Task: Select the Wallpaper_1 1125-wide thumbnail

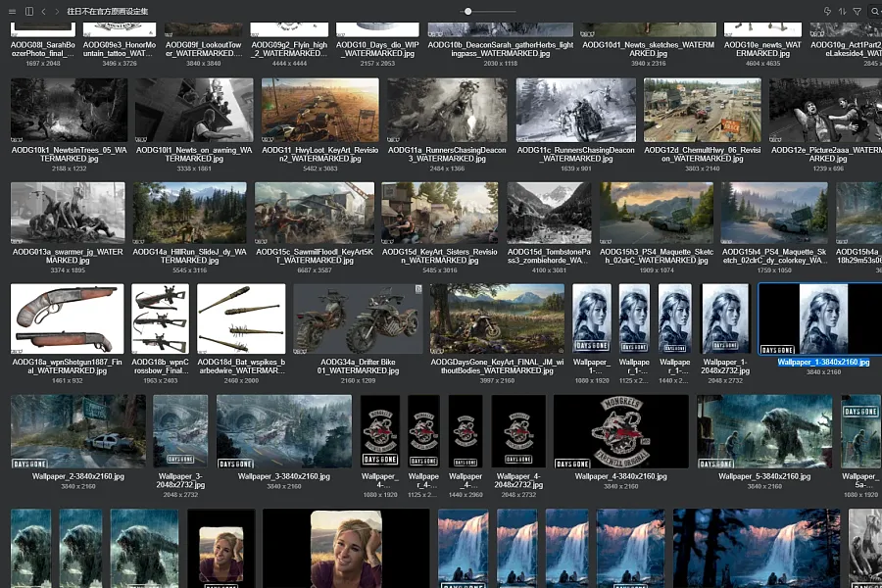Action: [634, 318]
